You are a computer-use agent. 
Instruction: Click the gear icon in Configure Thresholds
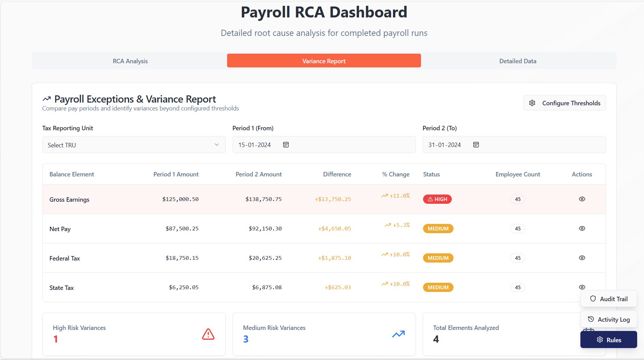point(532,103)
